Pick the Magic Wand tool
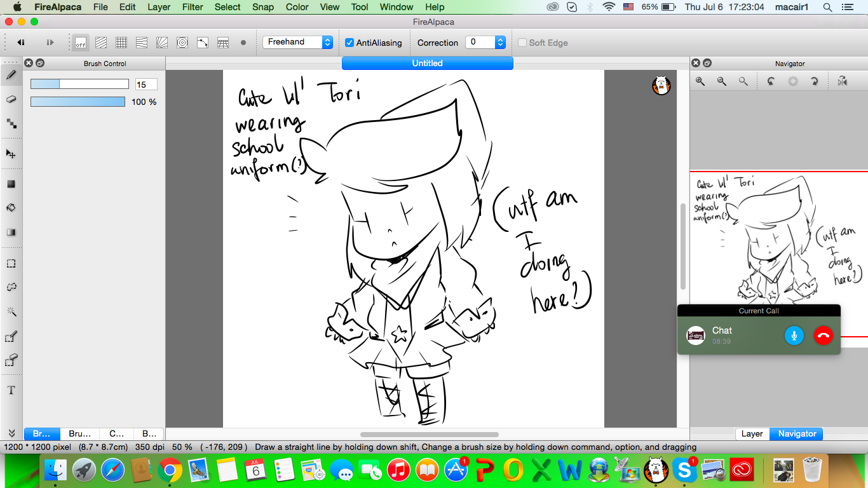Viewport: 868px width, 488px height. 11,311
